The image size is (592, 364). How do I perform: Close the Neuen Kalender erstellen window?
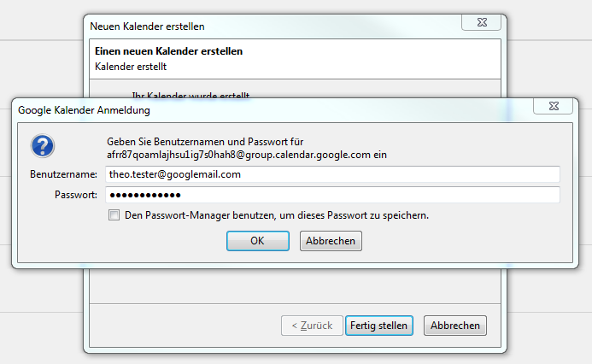[482, 22]
